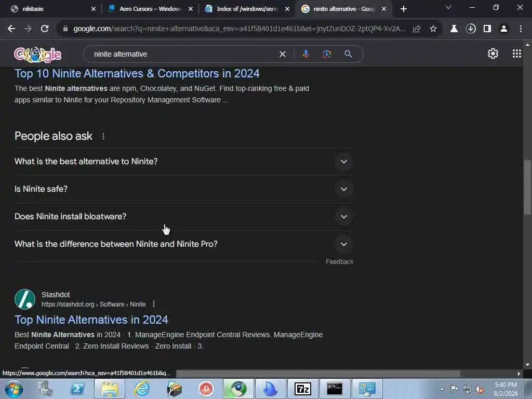Click slashdot.org Software Ninite breadcrumb

94,304
